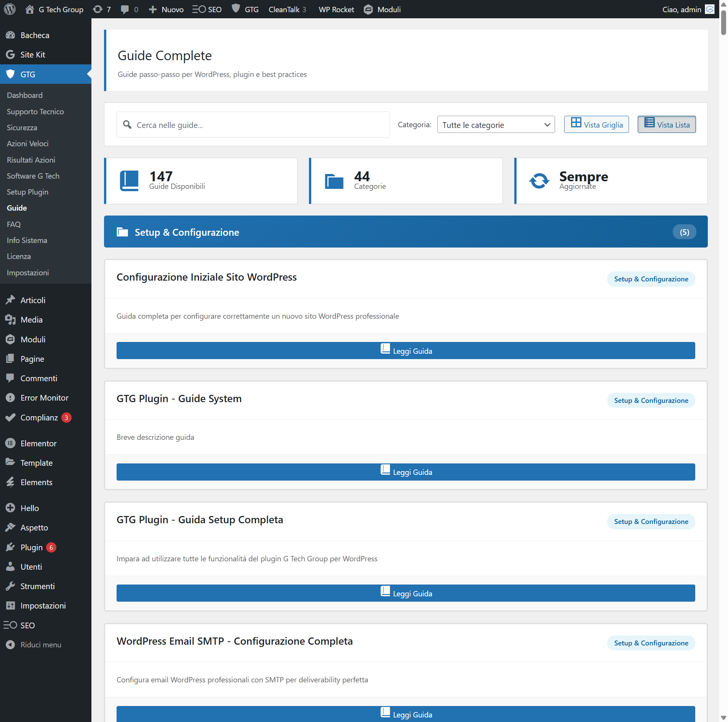Screen dimensions: 728x722
Task: Click Leggi Guida for Configurazione Iniziale Sito WordPress
Action: 405,350
